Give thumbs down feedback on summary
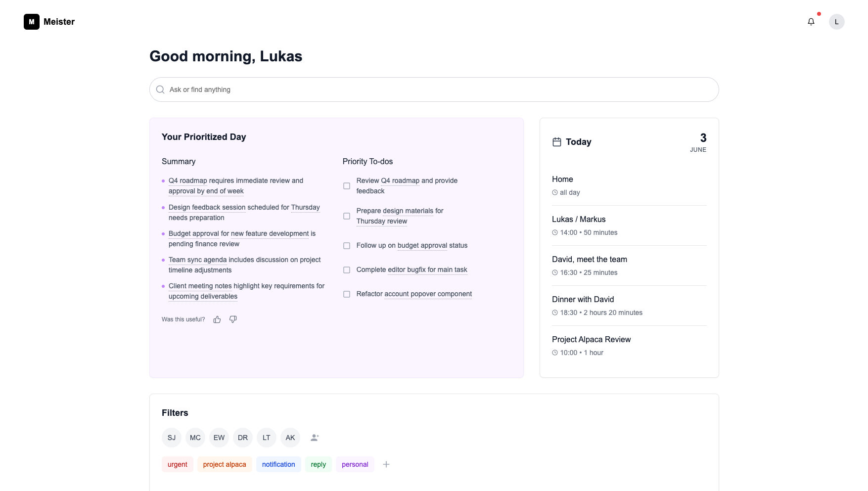This screenshot has height=491, width=868. pos(233,319)
